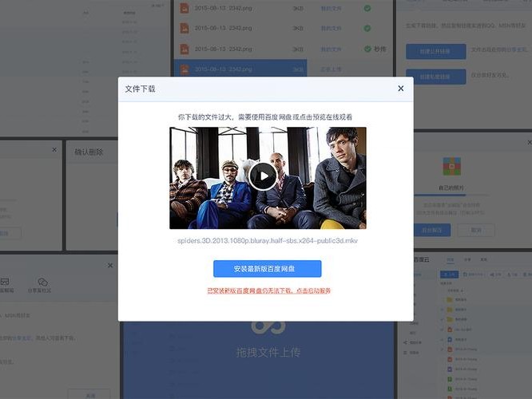532x399 pixels.
Task: Open the red 点击启动服务 link
Action: tap(313, 290)
